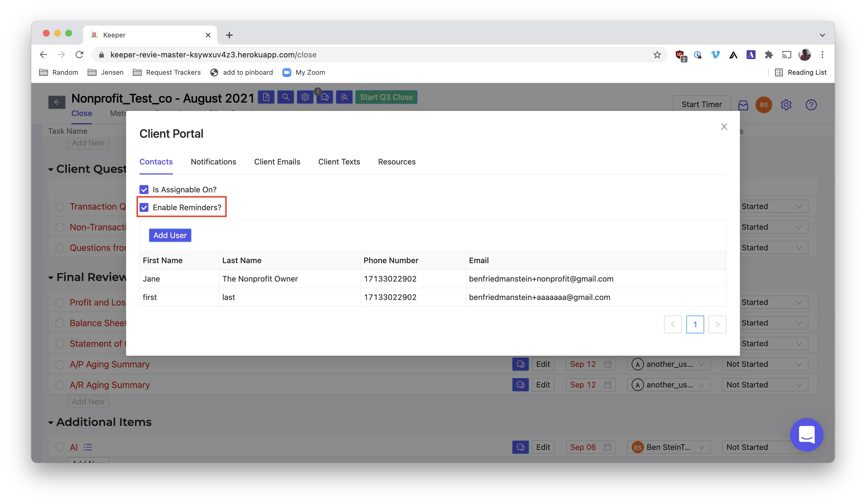Switch to the Contacts tab
Viewport: 866px width, 504px height.
pyautogui.click(x=156, y=162)
